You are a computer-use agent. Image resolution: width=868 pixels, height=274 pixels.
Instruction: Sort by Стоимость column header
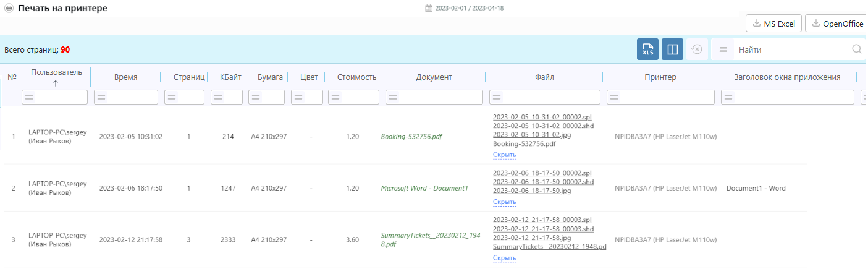pyautogui.click(x=356, y=77)
